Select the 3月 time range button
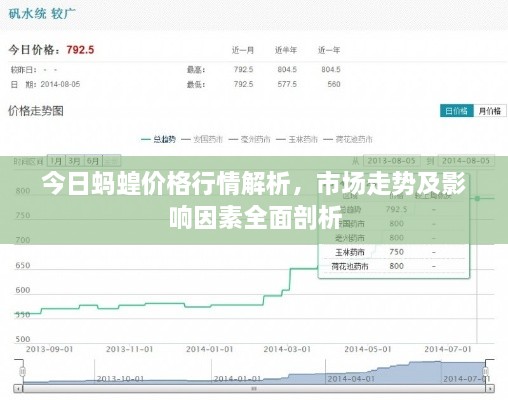The width and height of the screenshot is (508, 400). [x=75, y=161]
